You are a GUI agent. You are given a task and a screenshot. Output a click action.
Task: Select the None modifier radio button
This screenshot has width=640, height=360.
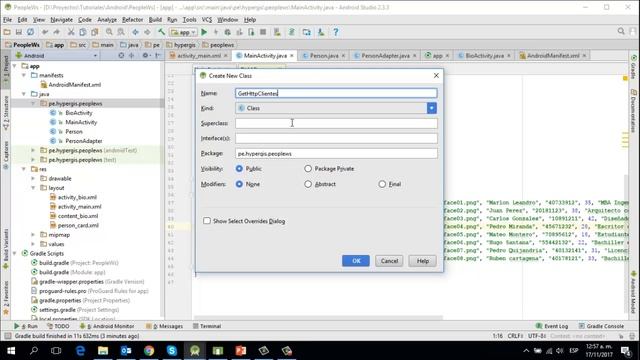(x=239, y=184)
